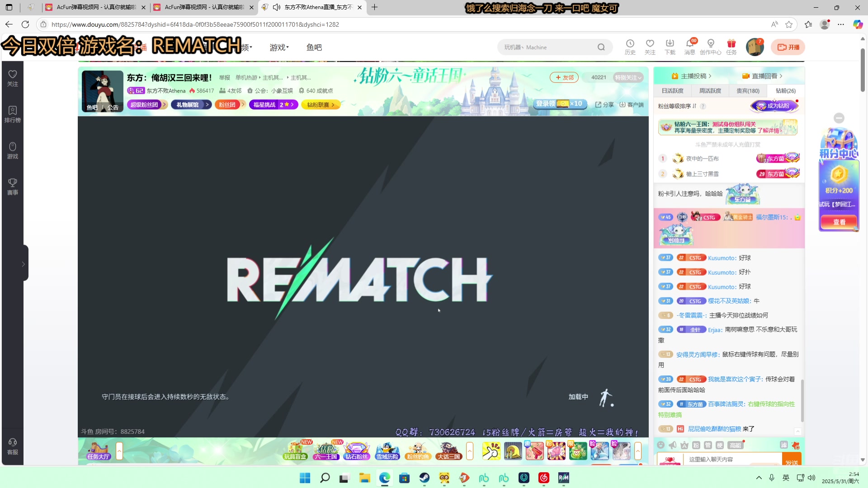This screenshot has height=488, width=868.
Task: Toggle the 管 filter in chat toolbar
Action: (708, 445)
